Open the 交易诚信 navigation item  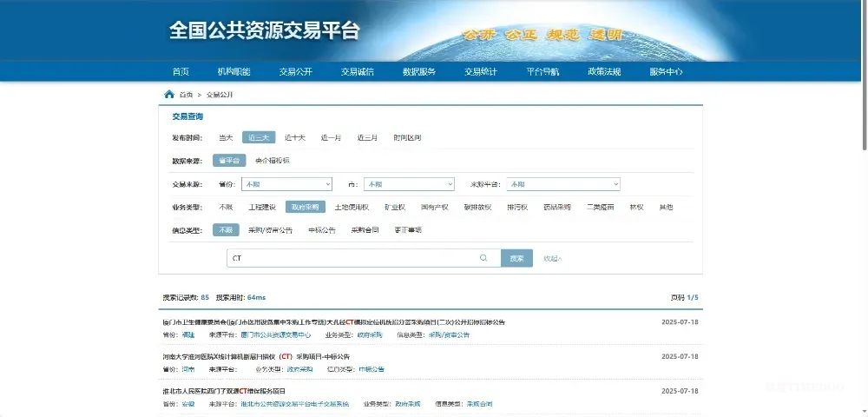coord(357,72)
